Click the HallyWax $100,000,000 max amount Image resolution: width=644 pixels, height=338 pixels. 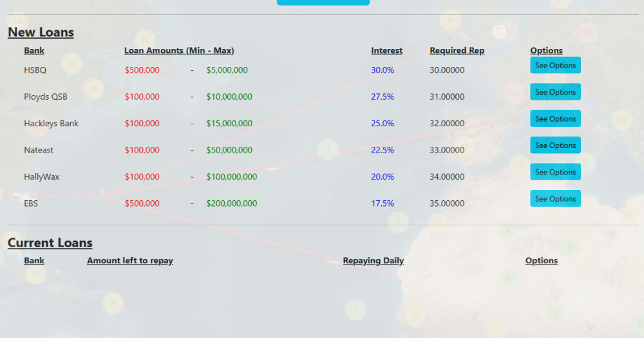[231, 176]
